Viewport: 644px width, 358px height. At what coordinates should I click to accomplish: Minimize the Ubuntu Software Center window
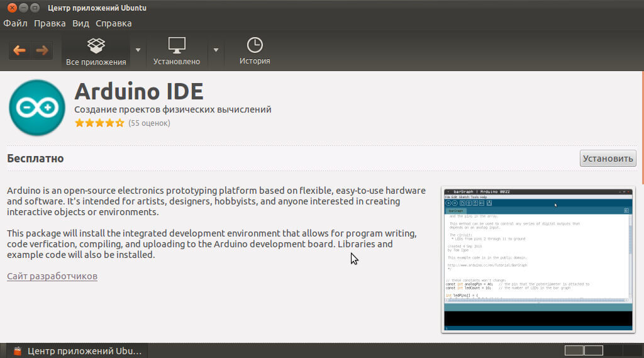(23, 8)
